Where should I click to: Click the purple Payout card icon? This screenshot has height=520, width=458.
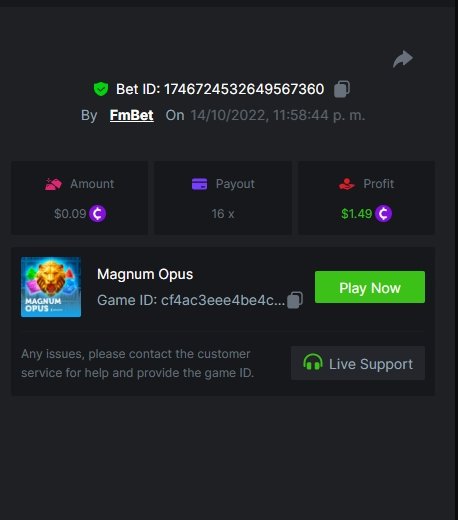point(199,184)
